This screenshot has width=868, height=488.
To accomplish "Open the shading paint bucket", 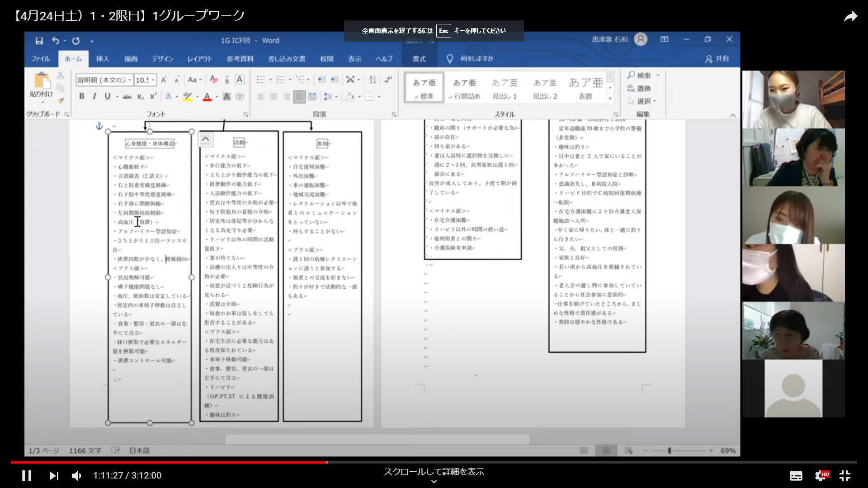I will (349, 96).
